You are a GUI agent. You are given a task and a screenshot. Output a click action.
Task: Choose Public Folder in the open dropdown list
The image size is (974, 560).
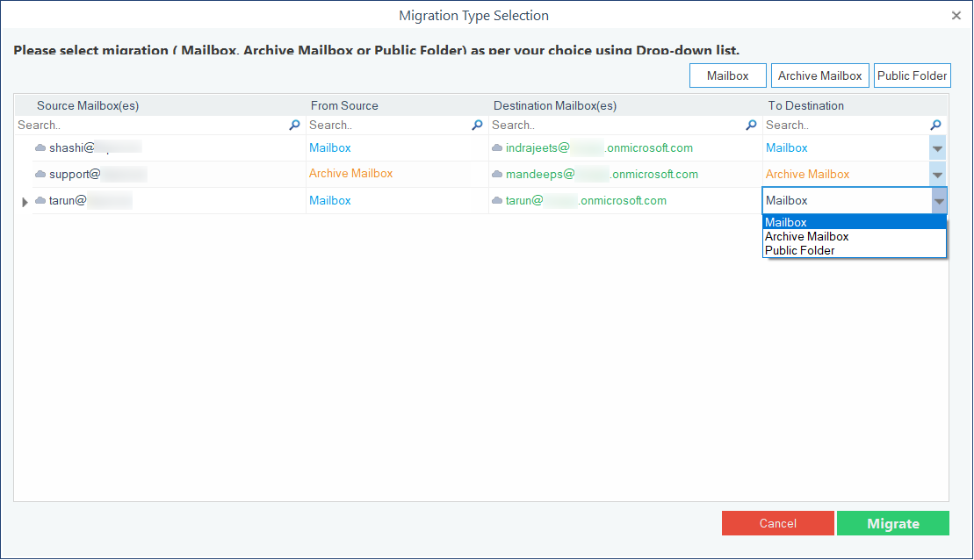coord(854,251)
